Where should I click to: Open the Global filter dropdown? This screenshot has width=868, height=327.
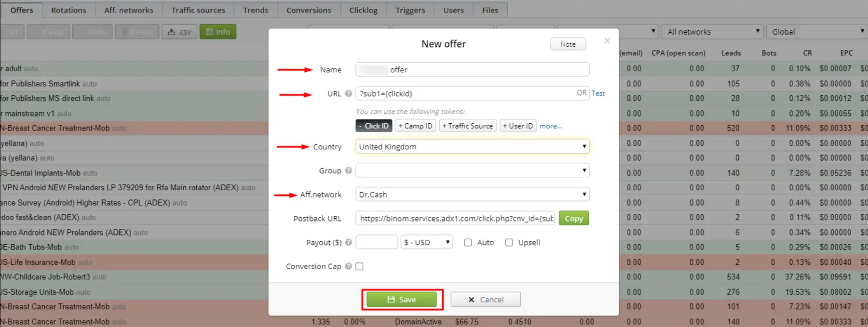tap(817, 32)
